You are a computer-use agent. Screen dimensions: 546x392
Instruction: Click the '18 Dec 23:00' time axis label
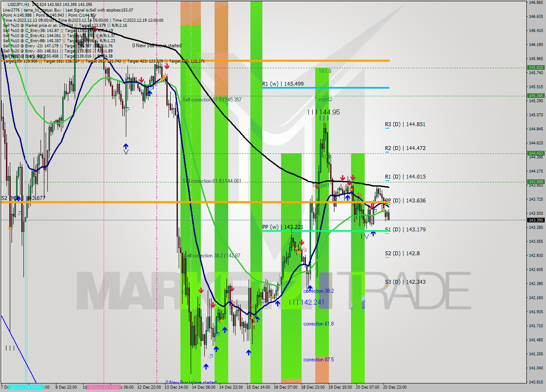pos(313,387)
